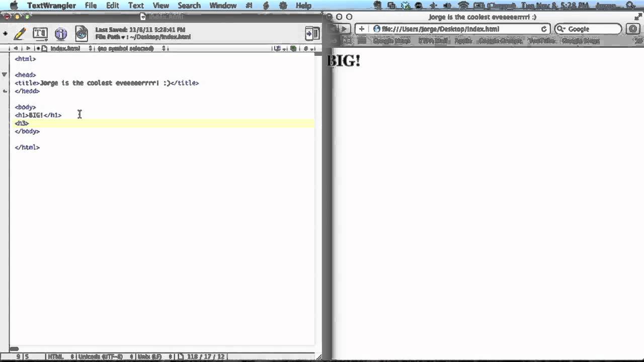Click the Google search field in Safari

(588, 29)
